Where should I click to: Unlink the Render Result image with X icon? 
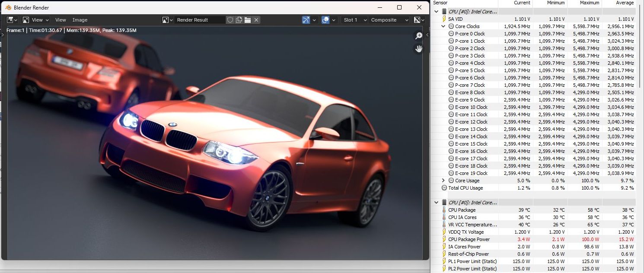tap(256, 20)
